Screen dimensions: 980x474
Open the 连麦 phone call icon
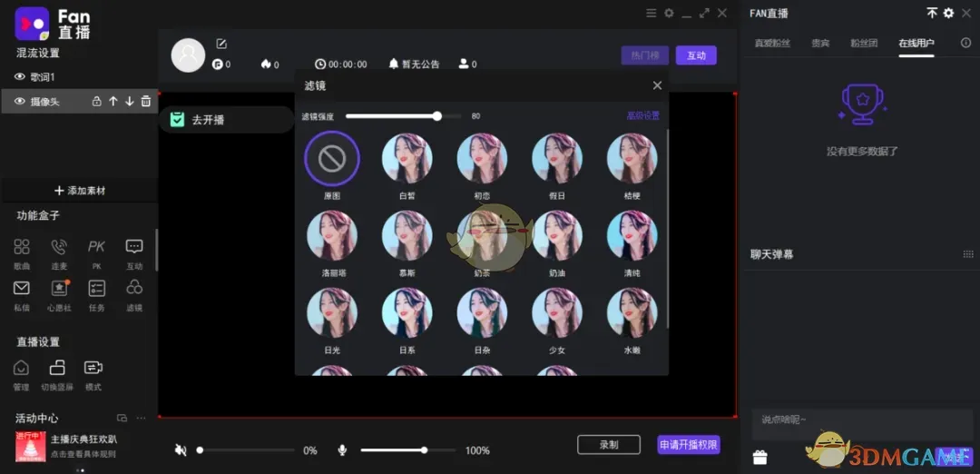pos(59,247)
